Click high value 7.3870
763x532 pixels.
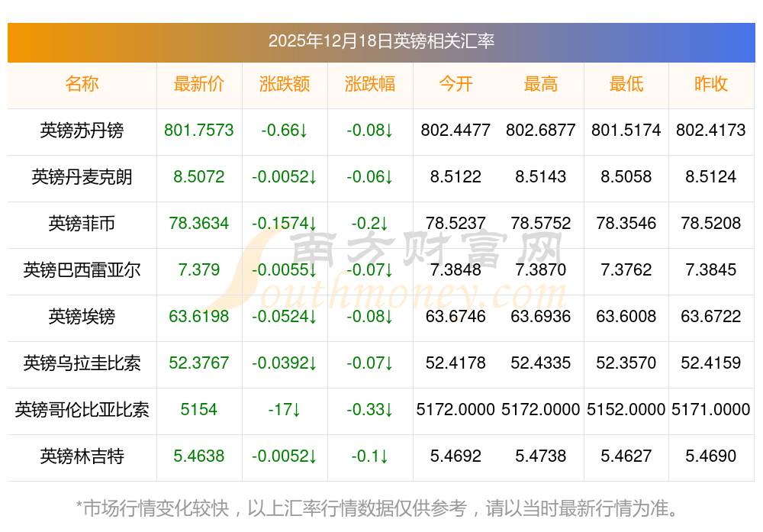tap(541, 269)
